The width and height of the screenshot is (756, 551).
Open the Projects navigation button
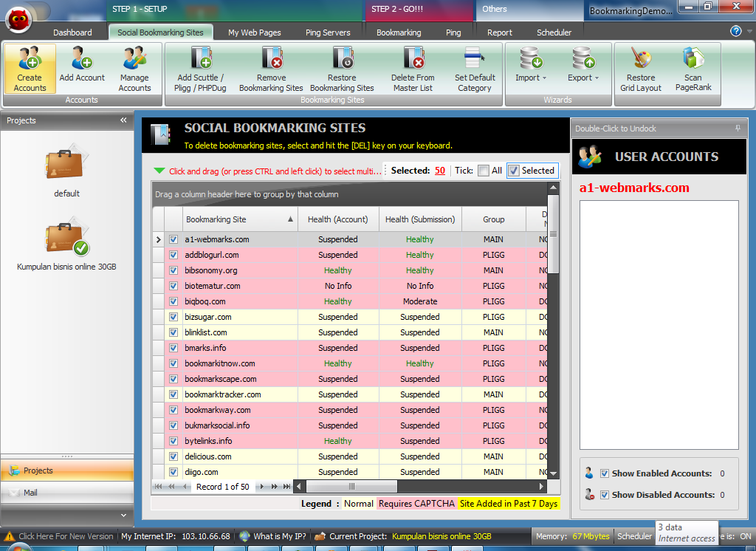pos(67,470)
